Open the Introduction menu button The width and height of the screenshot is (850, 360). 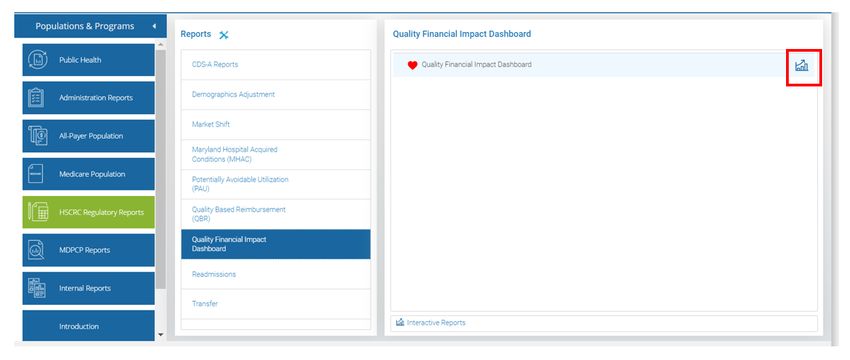pyautogui.click(x=88, y=326)
